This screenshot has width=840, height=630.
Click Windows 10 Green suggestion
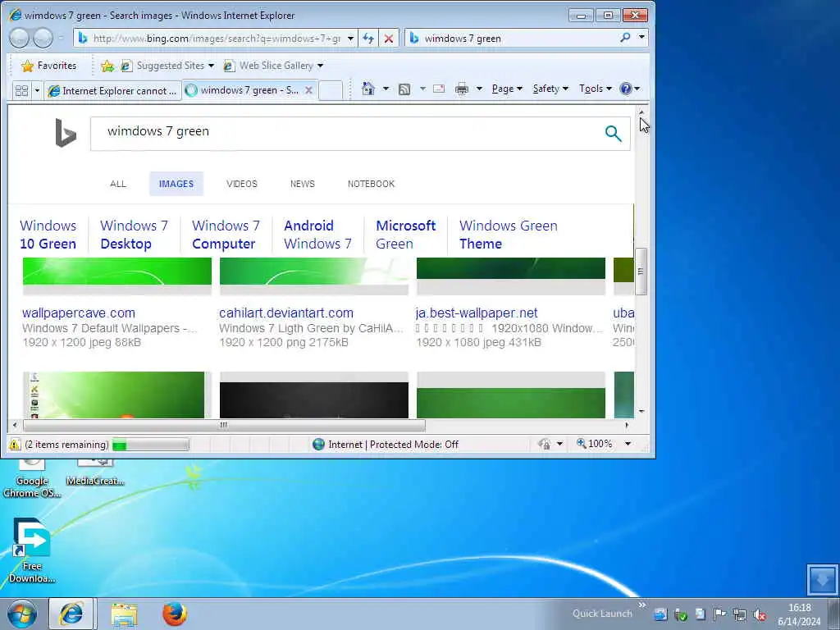[x=48, y=235]
